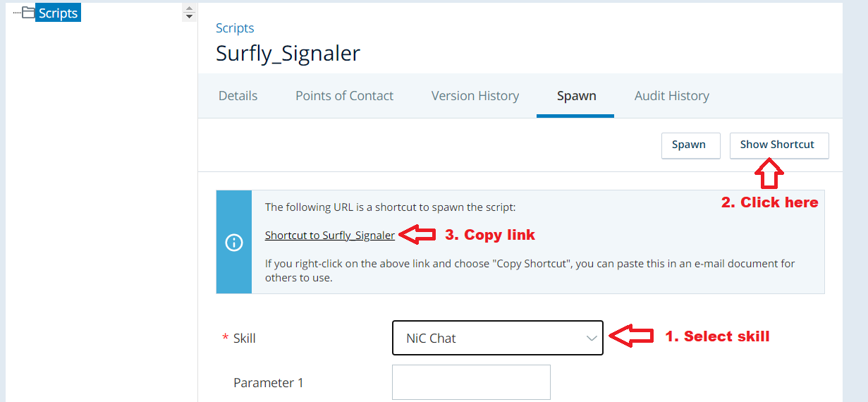The image size is (868, 402).
Task: Click the blue info icon in banner
Action: coord(234,243)
